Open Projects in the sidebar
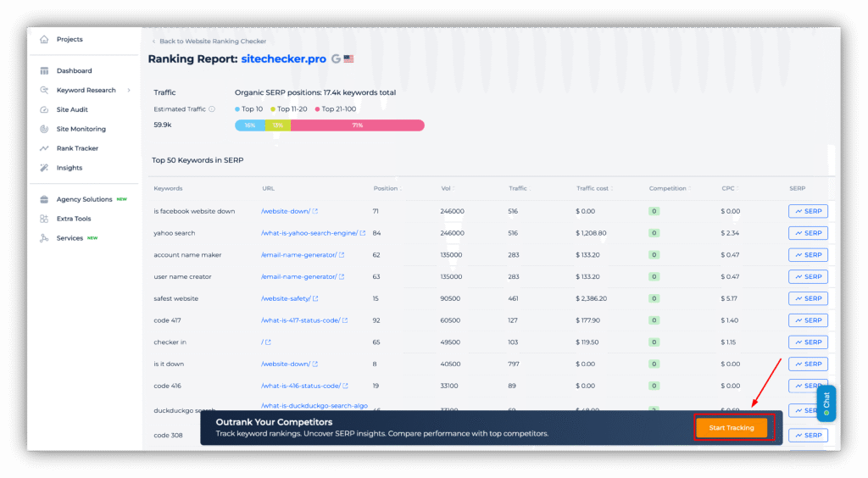This screenshot has width=868, height=478. 70,39
